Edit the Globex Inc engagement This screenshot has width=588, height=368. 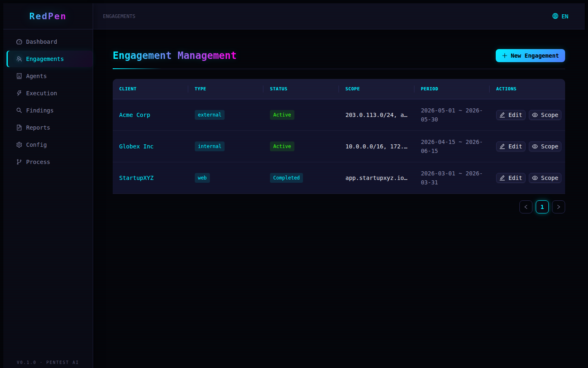[x=511, y=146]
